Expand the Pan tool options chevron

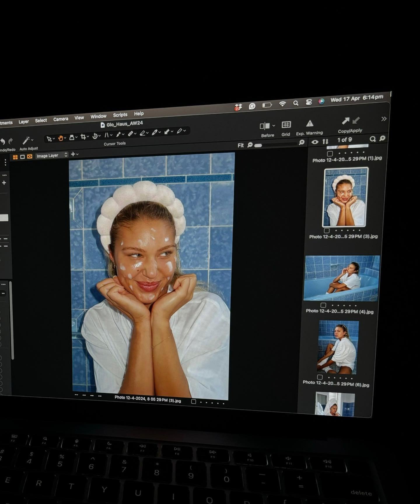coord(65,138)
